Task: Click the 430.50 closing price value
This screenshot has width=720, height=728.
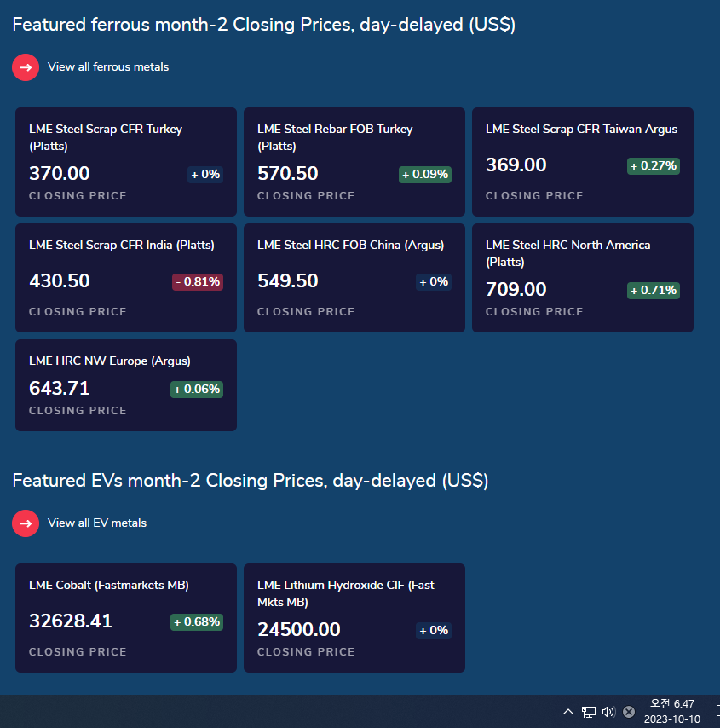Action: pos(60,281)
